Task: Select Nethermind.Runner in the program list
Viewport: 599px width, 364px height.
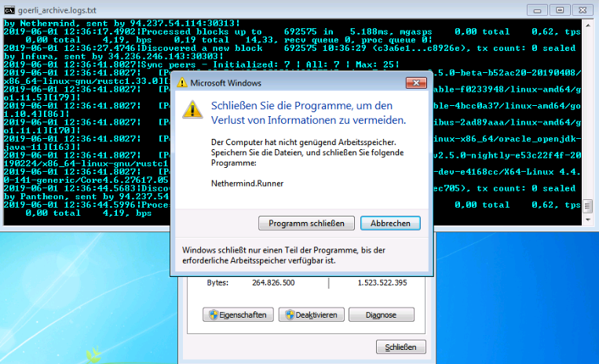Action: click(247, 184)
